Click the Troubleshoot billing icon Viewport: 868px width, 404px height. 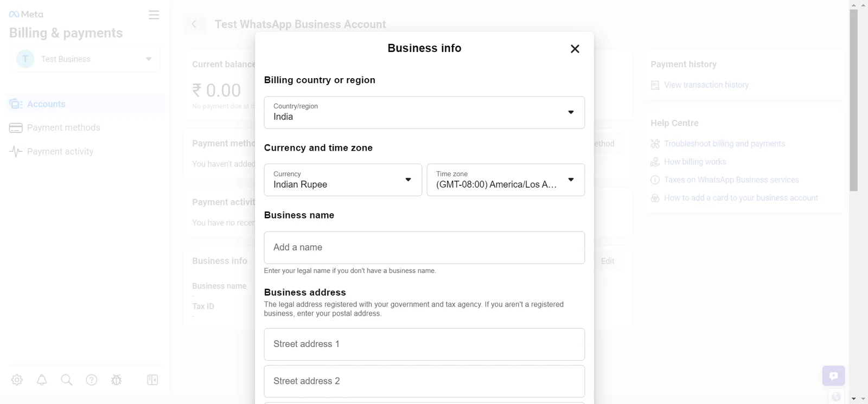tap(655, 144)
